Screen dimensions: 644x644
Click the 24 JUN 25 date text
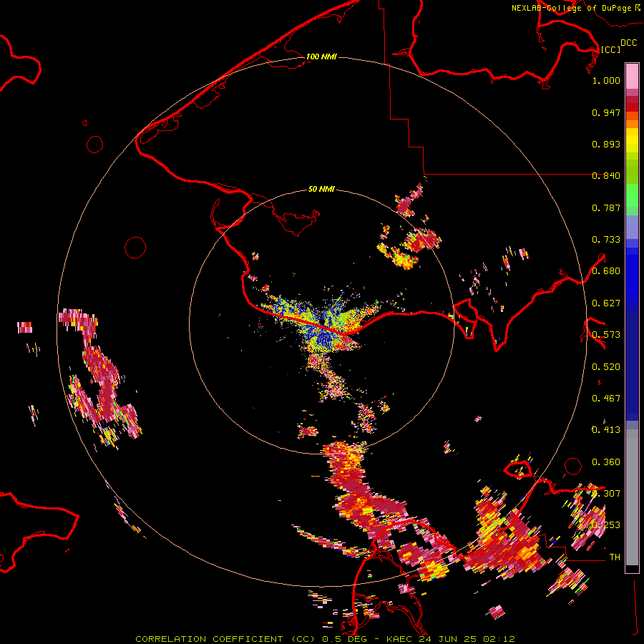coord(447,639)
